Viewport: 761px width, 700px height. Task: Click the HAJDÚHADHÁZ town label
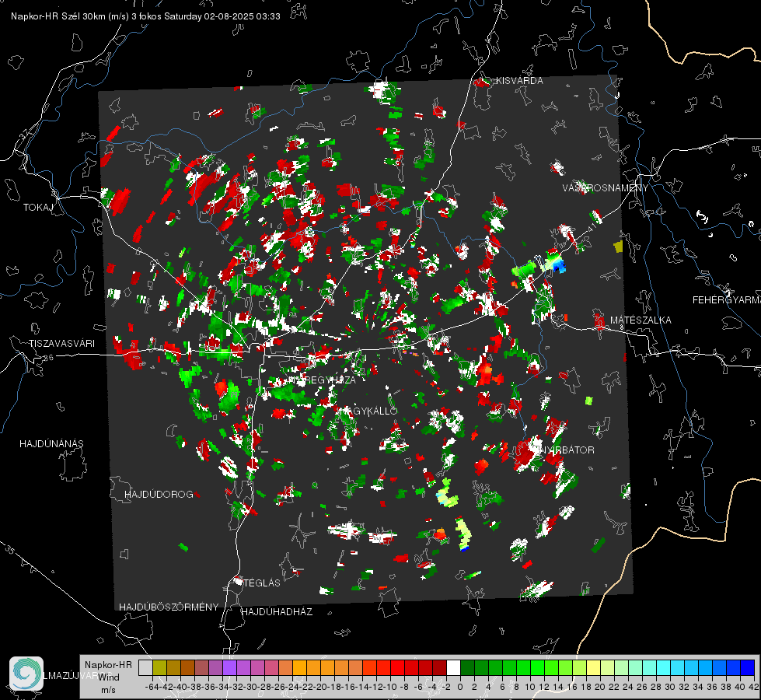tap(277, 611)
